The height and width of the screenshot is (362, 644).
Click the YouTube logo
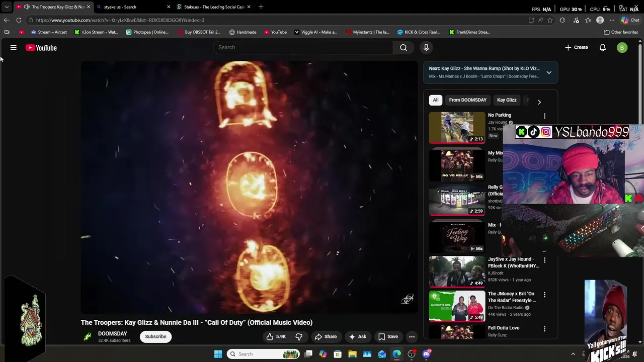point(41,48)
